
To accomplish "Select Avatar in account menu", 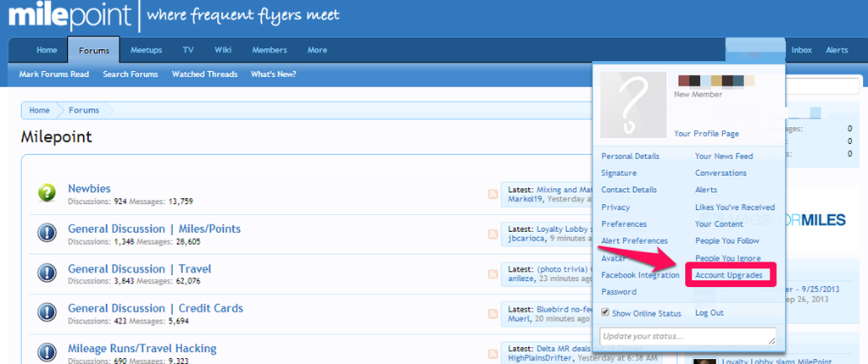I will pos(614,258).
